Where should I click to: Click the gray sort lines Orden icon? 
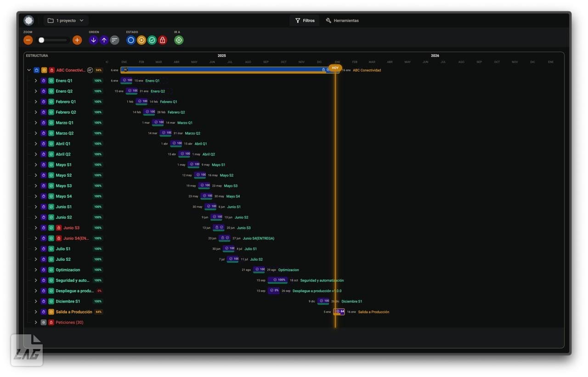[x=115, y=40]
